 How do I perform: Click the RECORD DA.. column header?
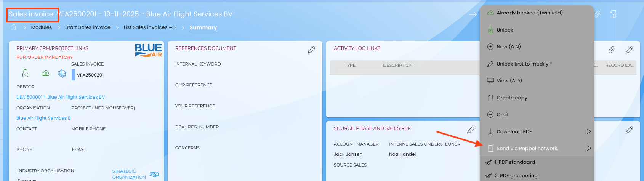coord(620,65)
